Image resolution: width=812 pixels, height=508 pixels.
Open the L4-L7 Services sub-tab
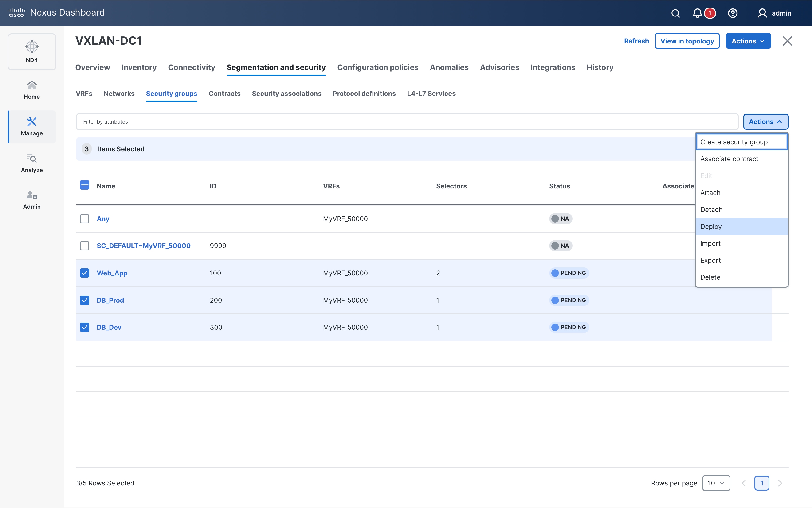tap(431, 94)
